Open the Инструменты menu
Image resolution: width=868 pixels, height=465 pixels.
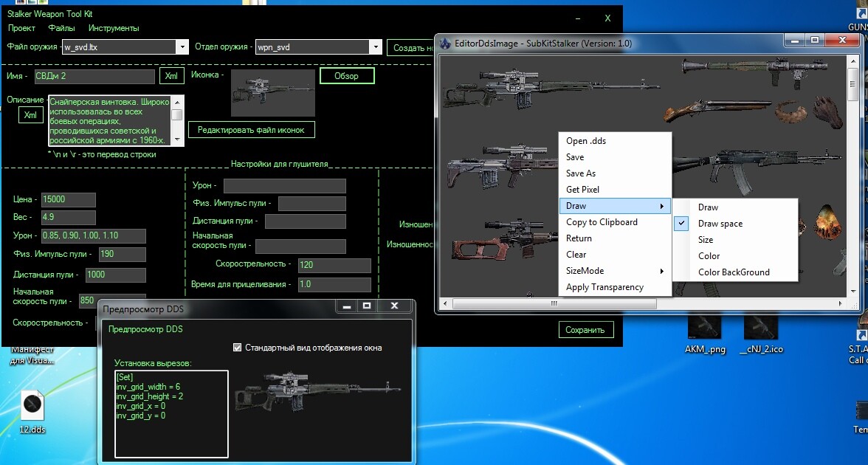click(x=114, y=28)
